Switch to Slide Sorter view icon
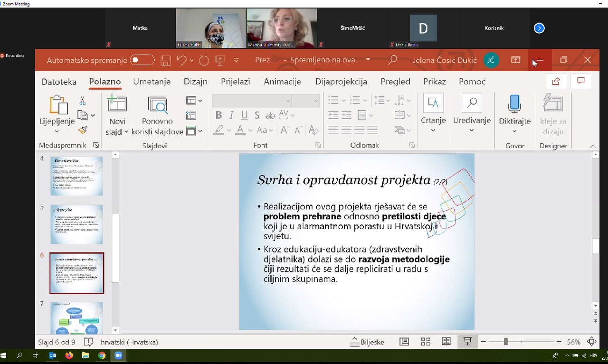This screenshot has width=608, height=364. [425, 342]
